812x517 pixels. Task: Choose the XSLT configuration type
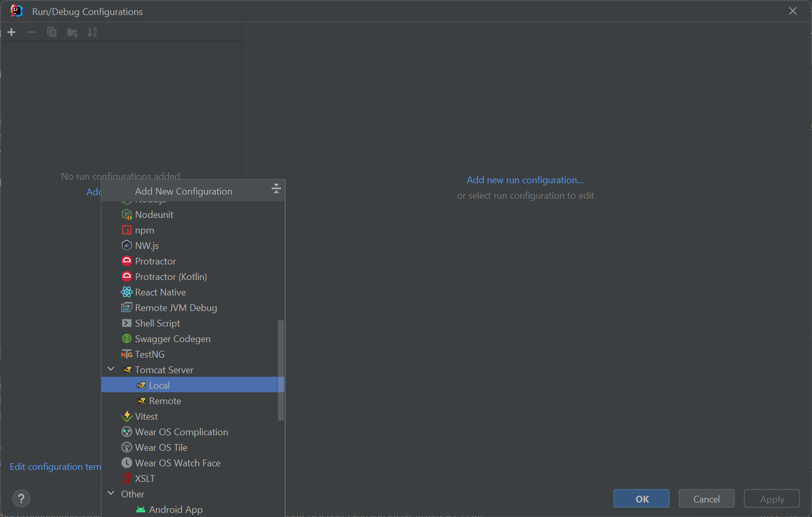click(189, 478)
